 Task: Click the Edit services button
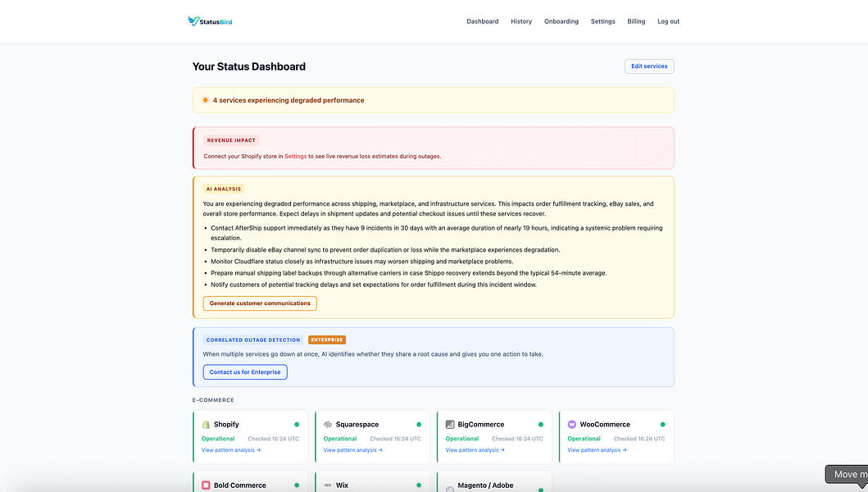[x=649, y=66]
